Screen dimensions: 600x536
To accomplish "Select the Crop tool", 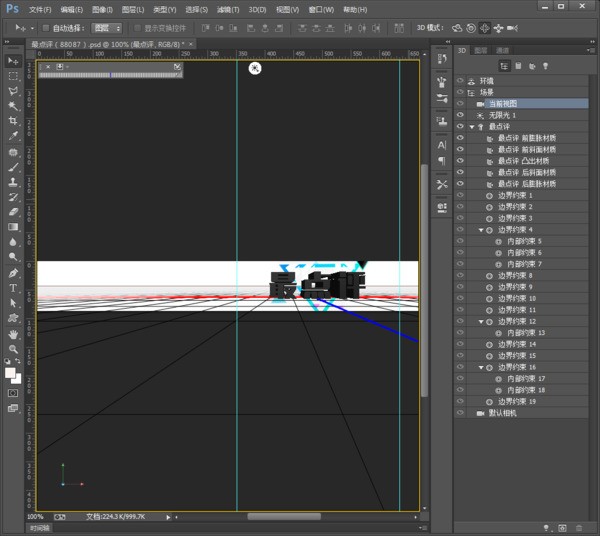I will point(14,121).
